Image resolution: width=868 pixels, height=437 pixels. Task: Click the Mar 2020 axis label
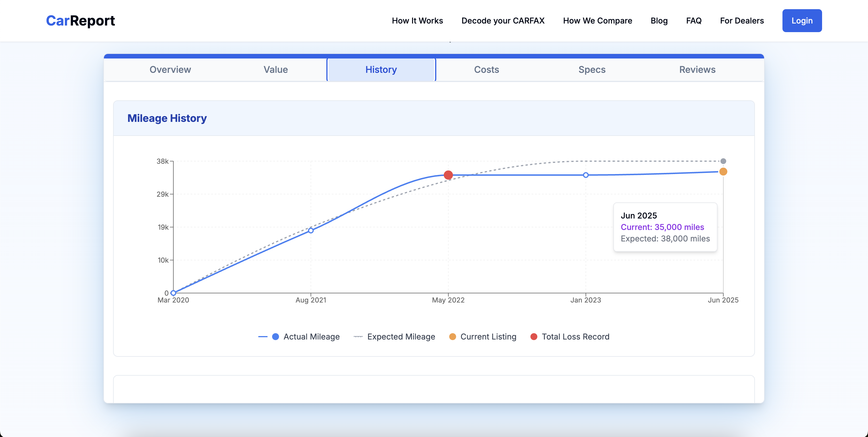click(x=173, y=300)
